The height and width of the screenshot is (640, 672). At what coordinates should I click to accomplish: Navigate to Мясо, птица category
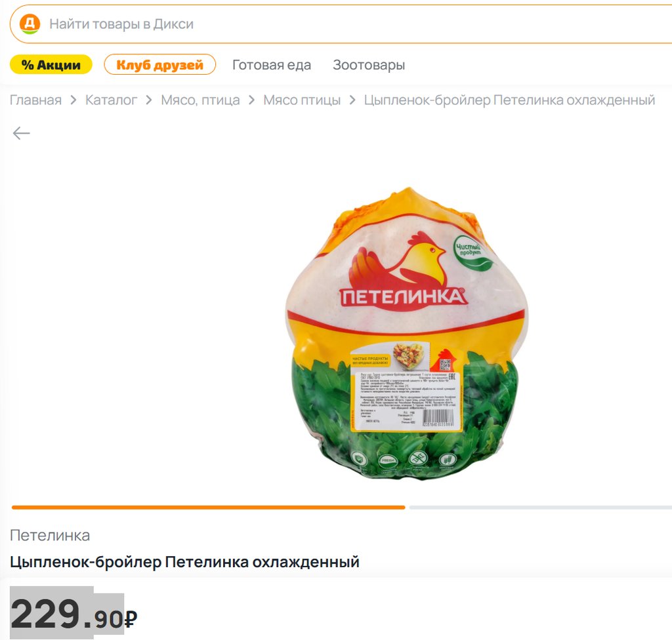click(x=200, y=100)
